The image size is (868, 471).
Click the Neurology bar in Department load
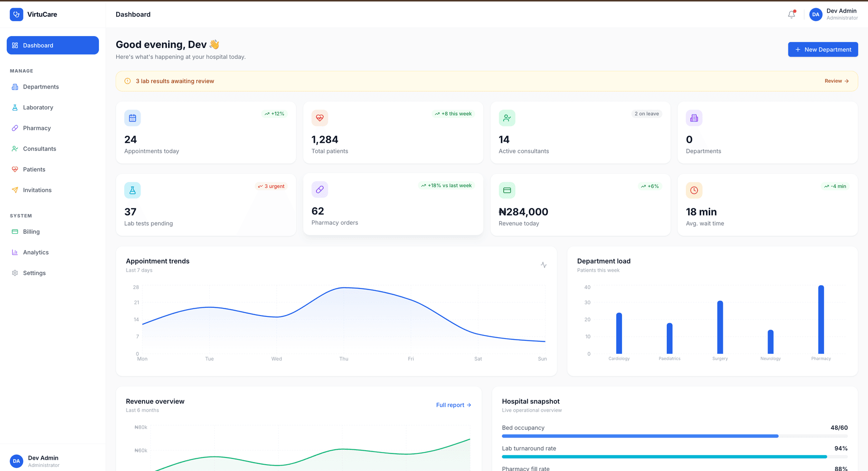[x=770, y=342]
